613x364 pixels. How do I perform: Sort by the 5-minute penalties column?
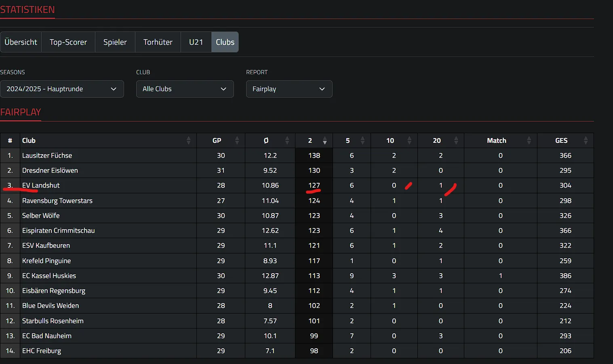[x=352, y=140]
